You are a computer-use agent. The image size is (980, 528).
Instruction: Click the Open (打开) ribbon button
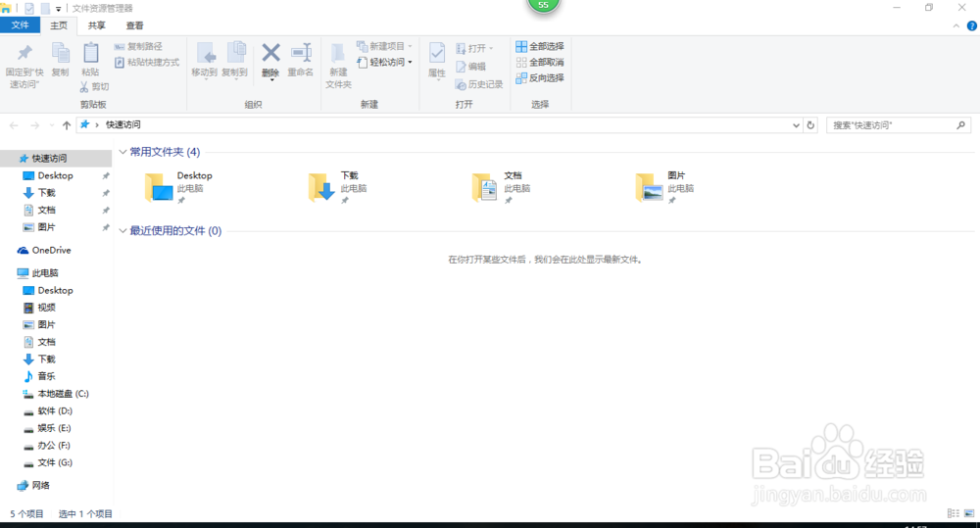(x=474, y=48)
